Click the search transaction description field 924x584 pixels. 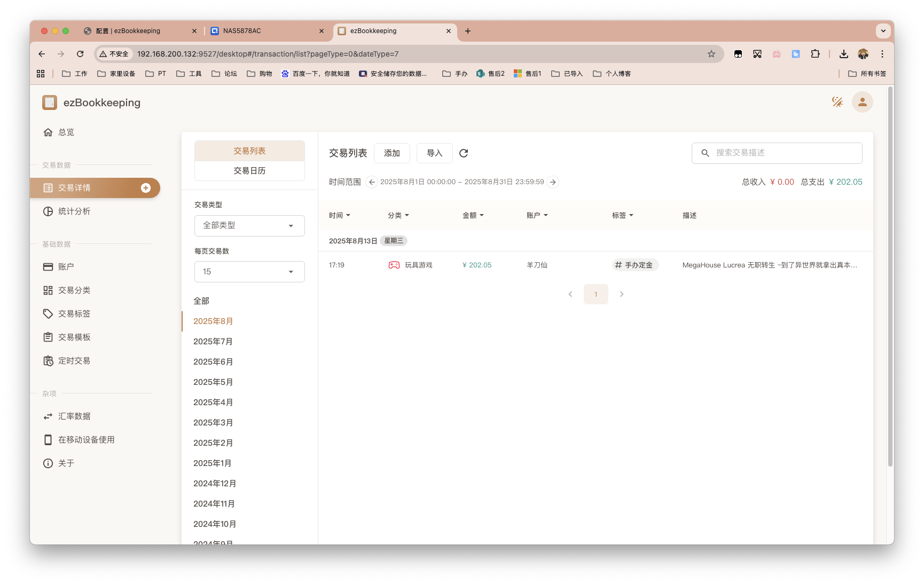click(x=776, y=153)
